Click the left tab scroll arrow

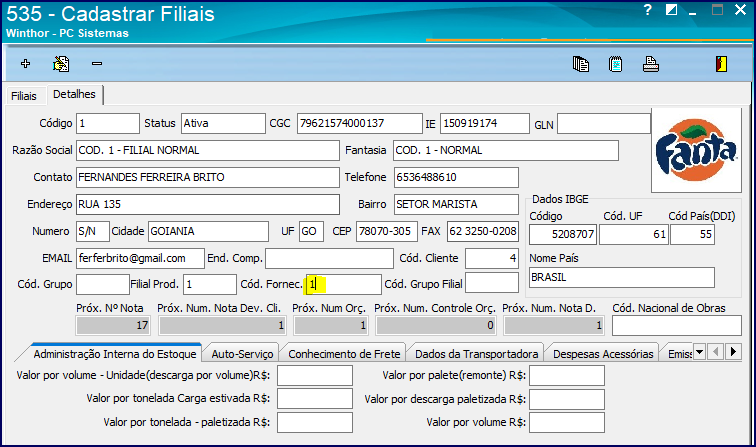pyautogui.click(x=716, y=352)
